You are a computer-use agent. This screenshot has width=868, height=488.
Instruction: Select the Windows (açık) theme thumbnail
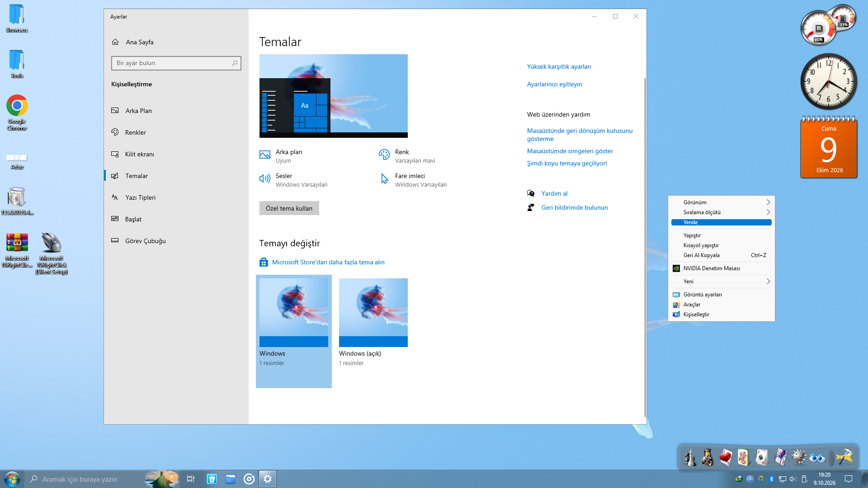(x=373, y=313)
